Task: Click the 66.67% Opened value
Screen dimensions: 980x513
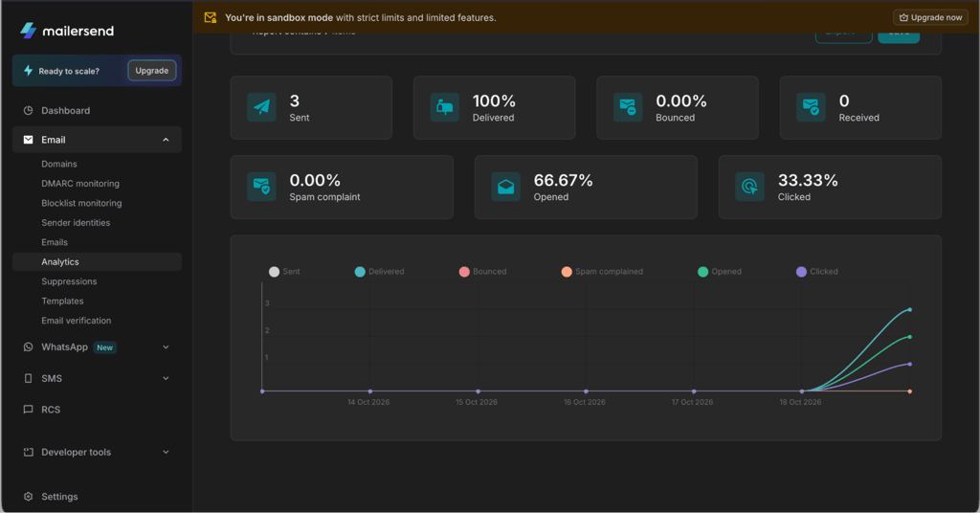Action: click(x=563, y=180)
